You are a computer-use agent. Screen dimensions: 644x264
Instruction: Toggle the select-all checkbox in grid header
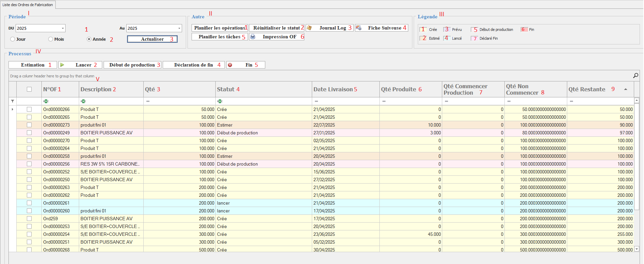point(29,89)
